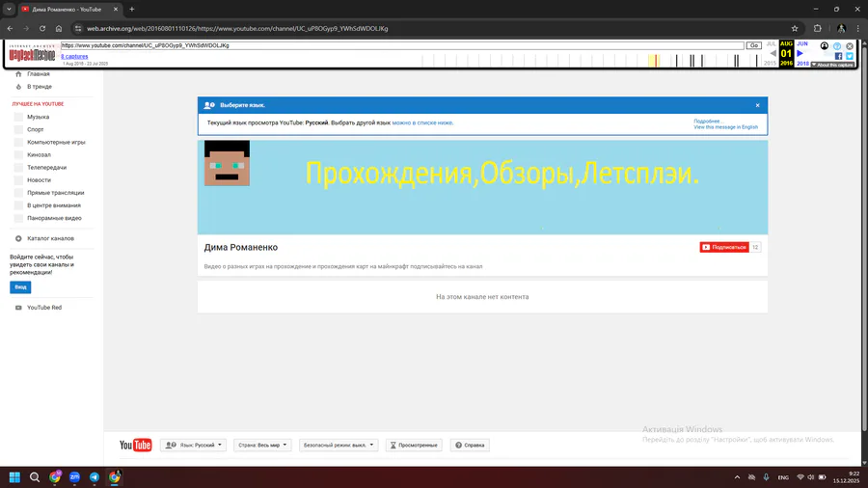Click Wayback Machine URL input field
The width and height of the screenshot is (868, 488).
tap(402, 45)
